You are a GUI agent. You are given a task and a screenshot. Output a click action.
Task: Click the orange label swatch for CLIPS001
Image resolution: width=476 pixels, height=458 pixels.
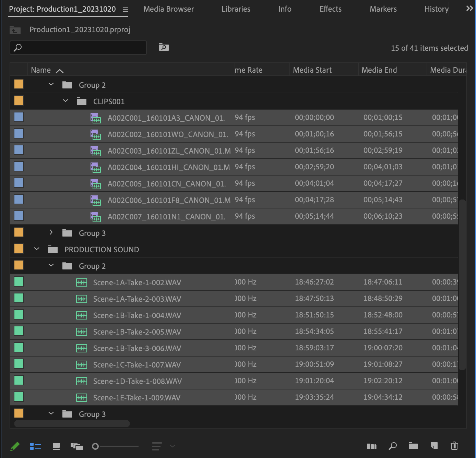coord(19,100)
